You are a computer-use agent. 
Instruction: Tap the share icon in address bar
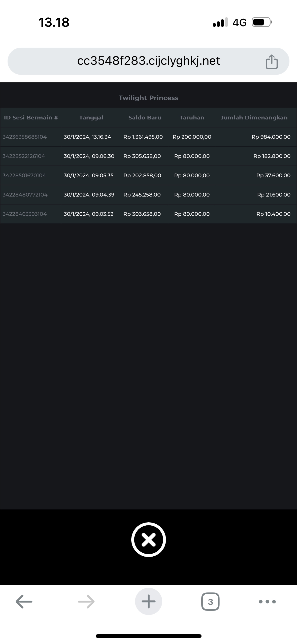point(272,61)
